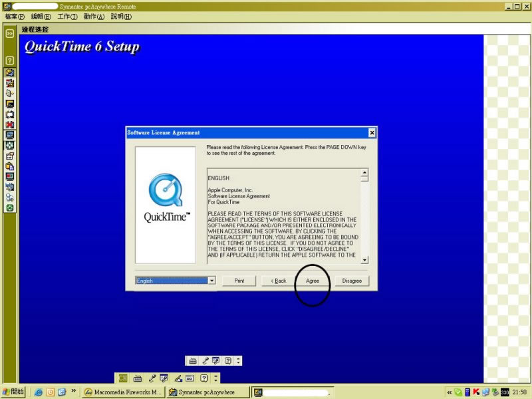Switch to the Macromedia Fireworks taskbar button
This screenshot has height=399, width=532.
click(124, 392)
